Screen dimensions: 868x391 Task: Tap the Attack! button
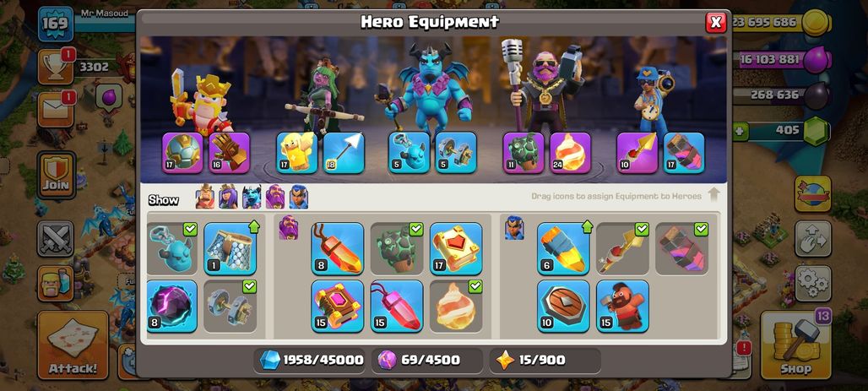pyautogui.click(x=73, y=345)
